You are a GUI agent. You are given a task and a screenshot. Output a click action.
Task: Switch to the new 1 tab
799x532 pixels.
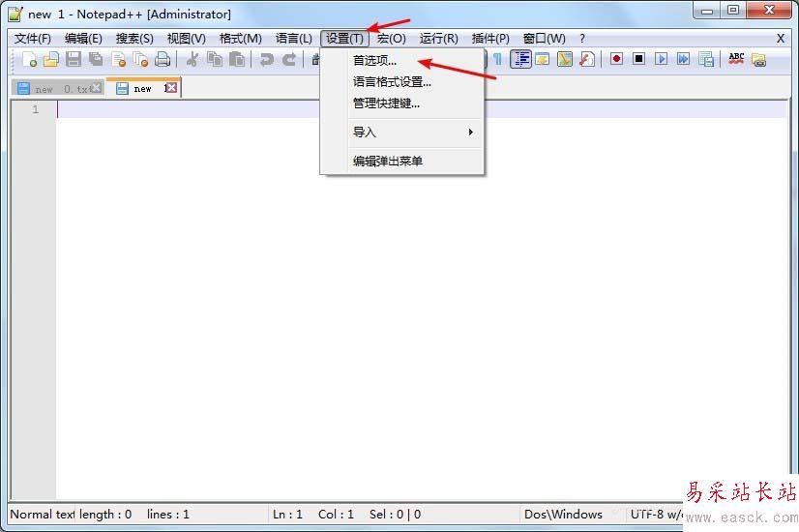click(x=142, y=89)
